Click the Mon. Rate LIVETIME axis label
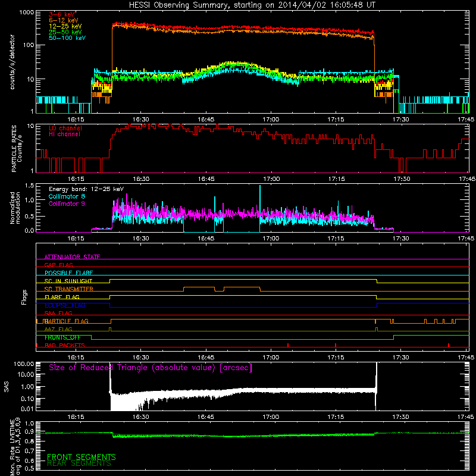This screenshot has width=476, height=476. 15,447
